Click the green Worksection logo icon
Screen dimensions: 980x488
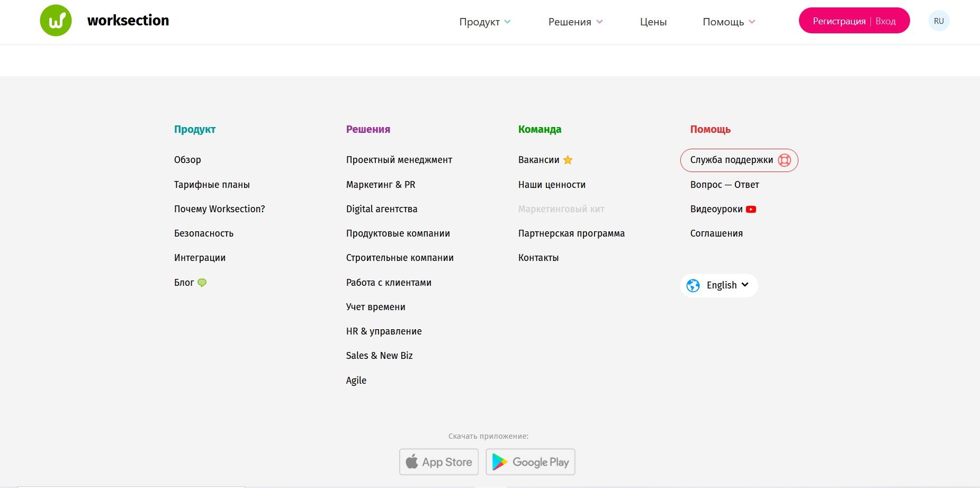tap(56, 21)
